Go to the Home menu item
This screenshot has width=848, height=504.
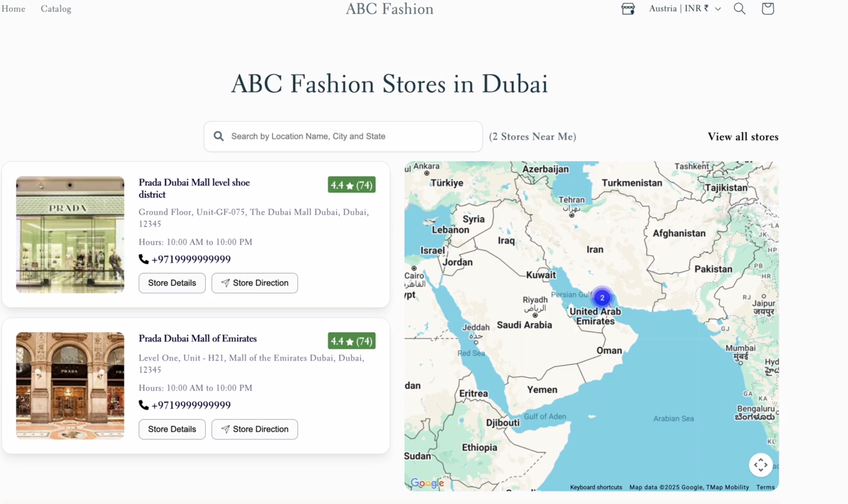(14, 9)
